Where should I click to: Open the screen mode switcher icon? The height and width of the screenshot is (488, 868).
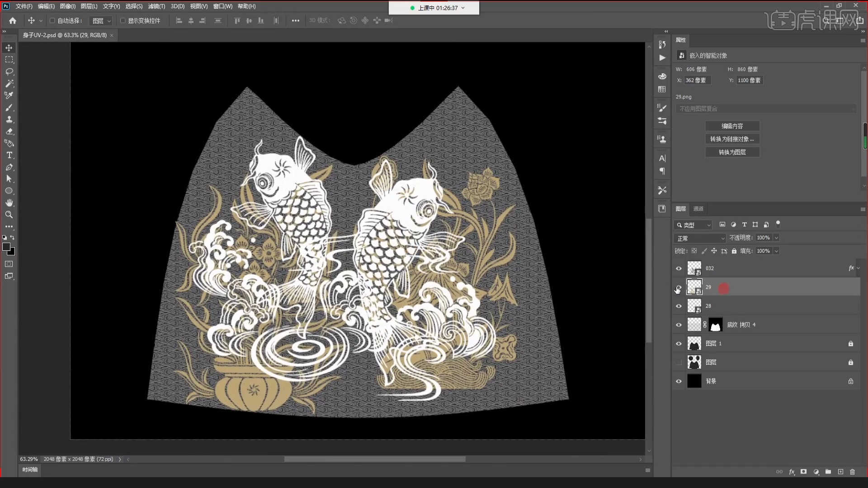(9, 276)
